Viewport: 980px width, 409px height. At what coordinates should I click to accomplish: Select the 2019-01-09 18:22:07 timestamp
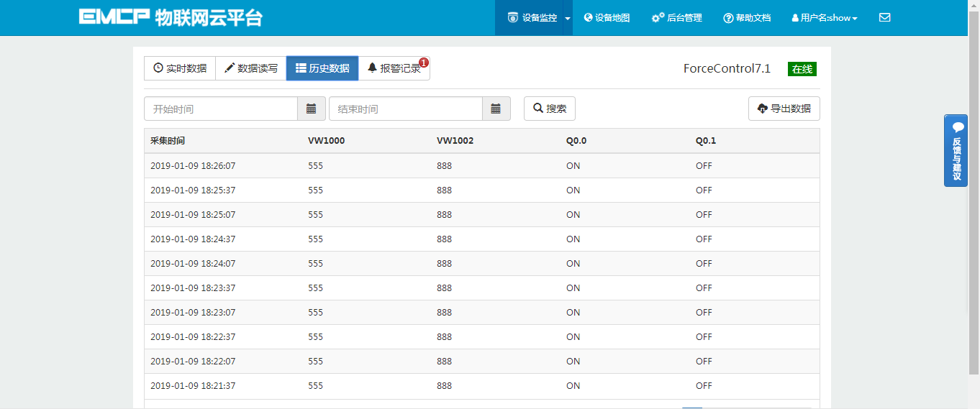coord(193,361)
